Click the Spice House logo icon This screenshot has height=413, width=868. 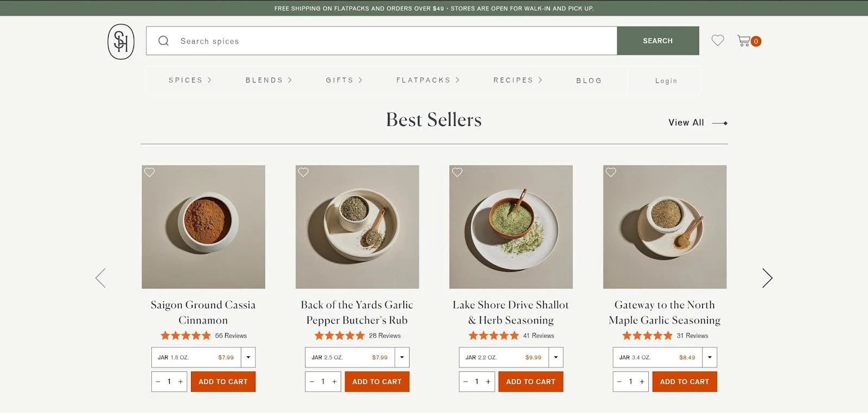(x=120, y=41)
